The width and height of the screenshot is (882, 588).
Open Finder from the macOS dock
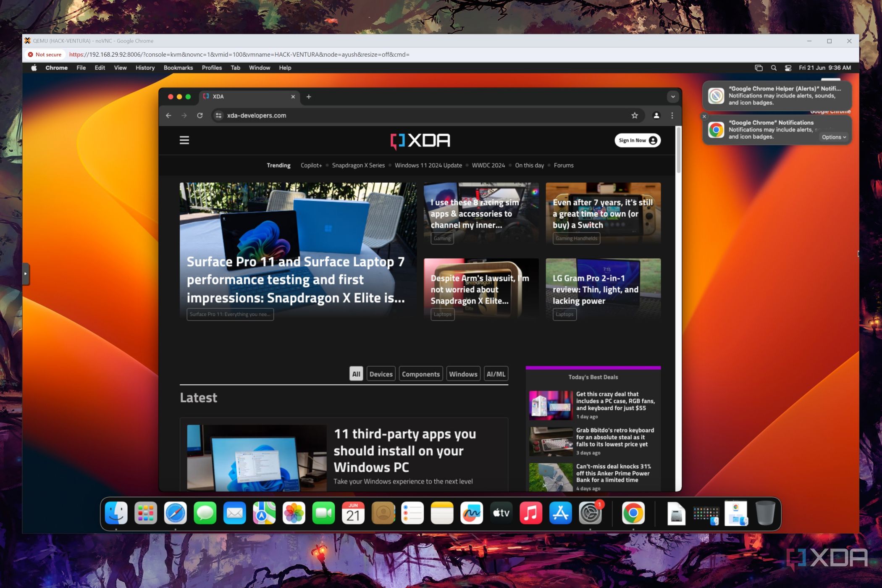tap(116, 513)
